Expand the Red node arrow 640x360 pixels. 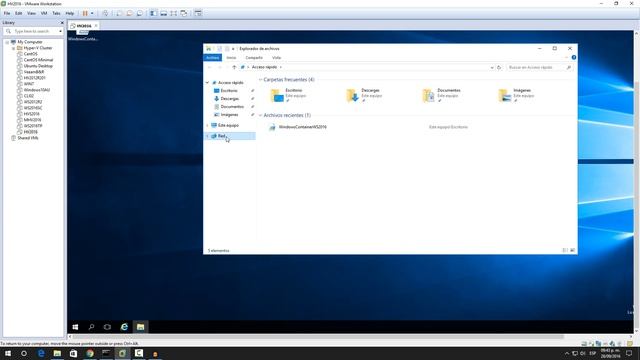(x=207, y=136)
